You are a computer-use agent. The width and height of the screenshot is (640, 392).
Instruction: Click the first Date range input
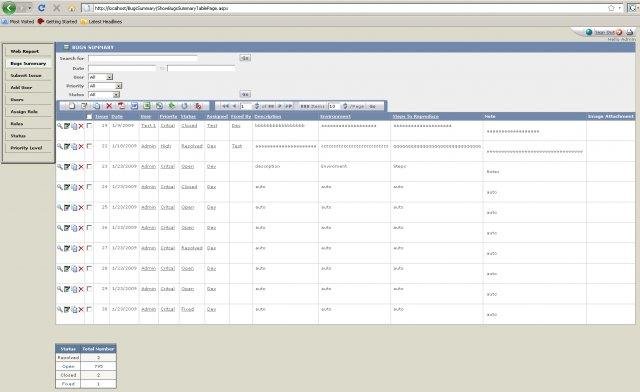click(x=122, y=68)
